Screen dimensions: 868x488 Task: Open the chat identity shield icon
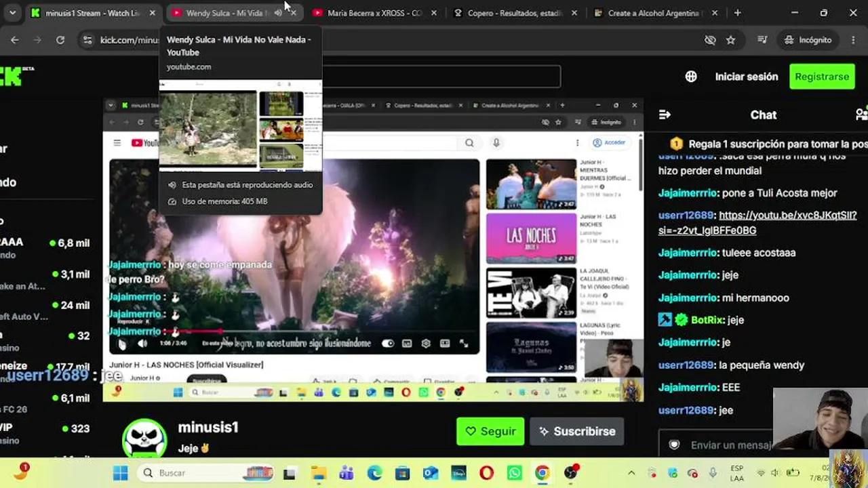pos(674,445)
